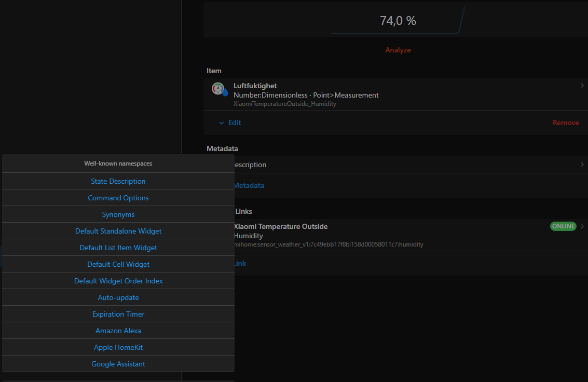Open the Luftfuktighet item chevron
588x382 pixels.
[582, 86]
